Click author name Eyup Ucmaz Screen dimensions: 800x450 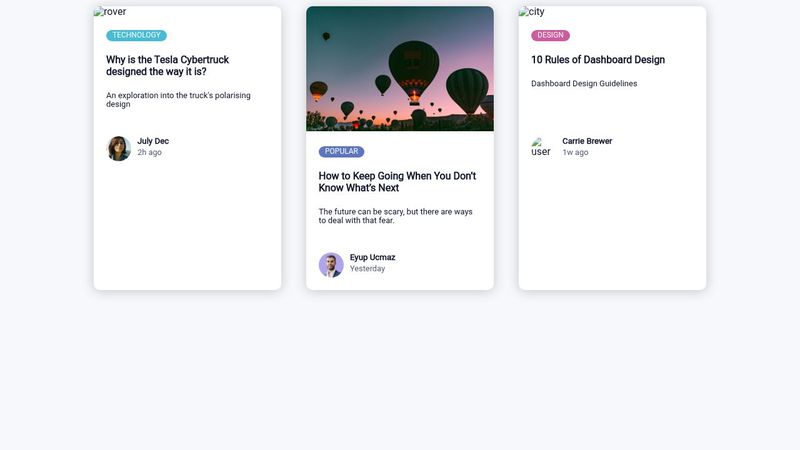tap(372, 257)
